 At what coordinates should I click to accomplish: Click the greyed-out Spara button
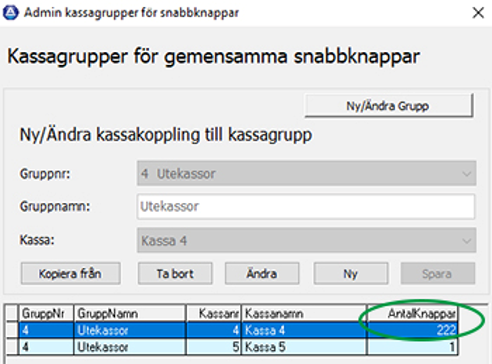(x=438, y=273)
